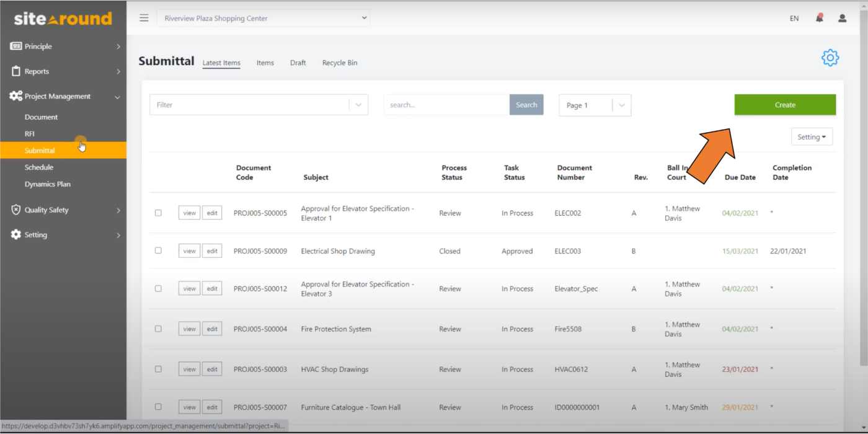868x434 pixels.
Task: Switch to the Latest Items tab
Action: (221, 63)
